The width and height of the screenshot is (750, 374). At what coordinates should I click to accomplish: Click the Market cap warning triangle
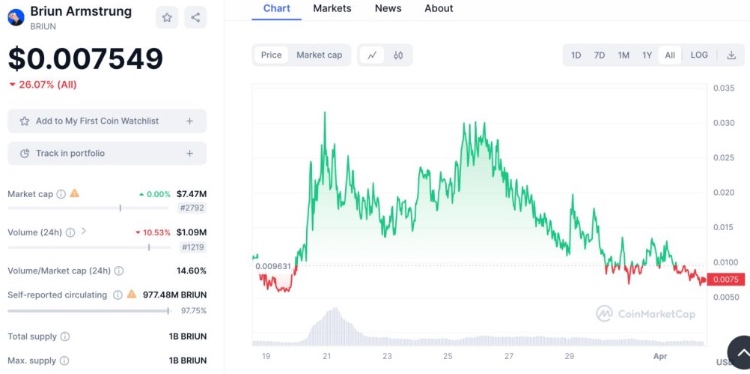[74, 193]
